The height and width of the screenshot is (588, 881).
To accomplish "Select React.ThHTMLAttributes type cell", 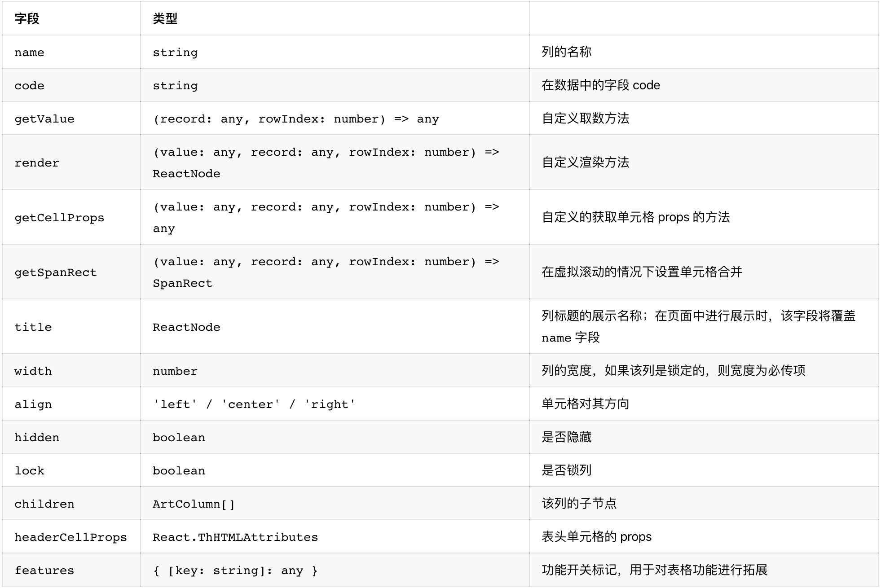I will (x=234, y=537).
